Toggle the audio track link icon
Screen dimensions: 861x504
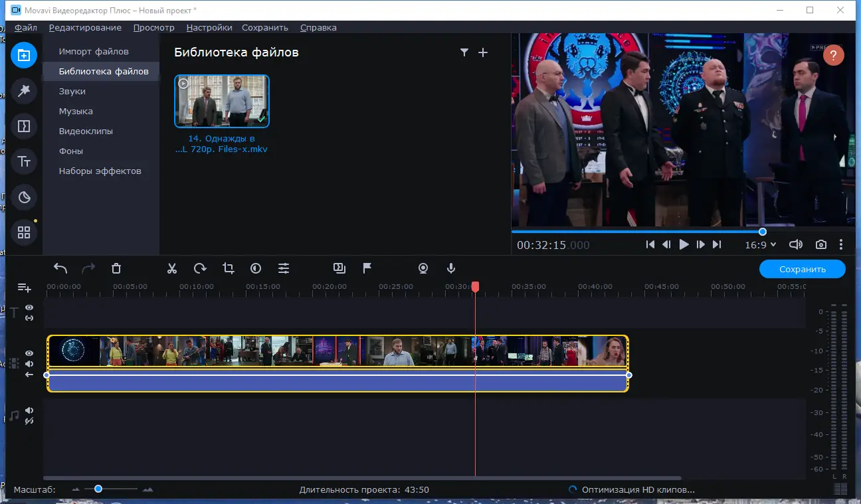click(x=29, y=421)
